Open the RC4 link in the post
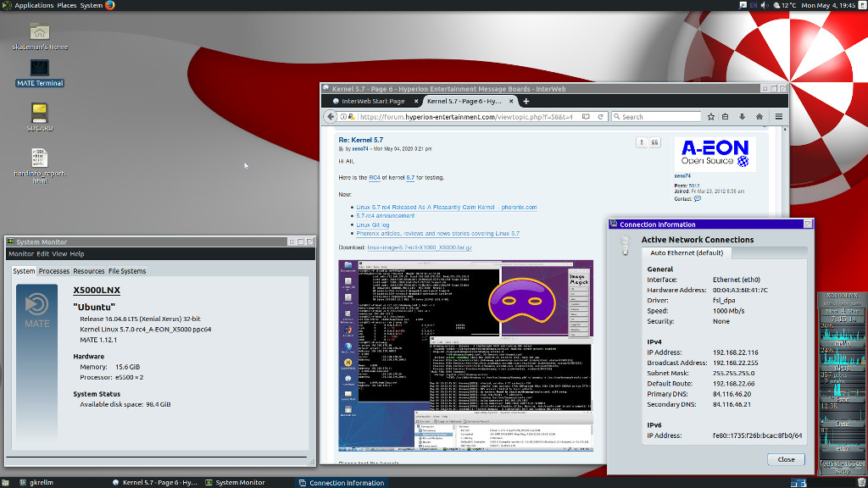Viewport: 868px width, 488px height. [x=375, y=178]
